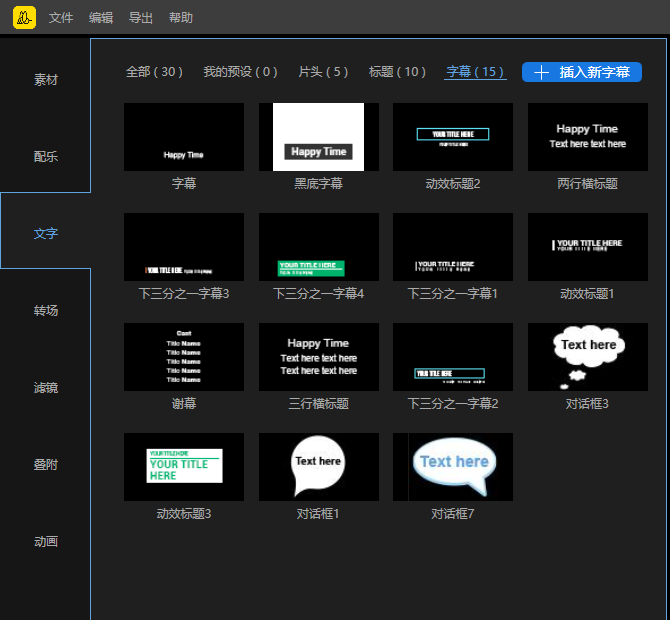Open the 转场 sidebar tab

click(46, 311)
